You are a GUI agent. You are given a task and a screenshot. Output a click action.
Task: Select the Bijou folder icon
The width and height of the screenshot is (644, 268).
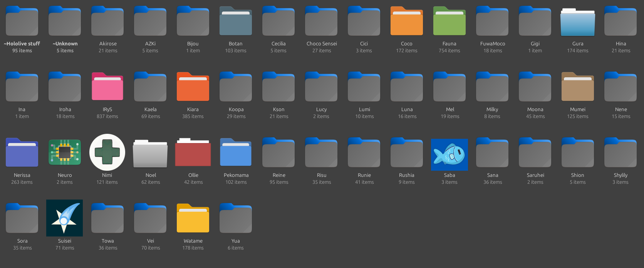(193, 21)
